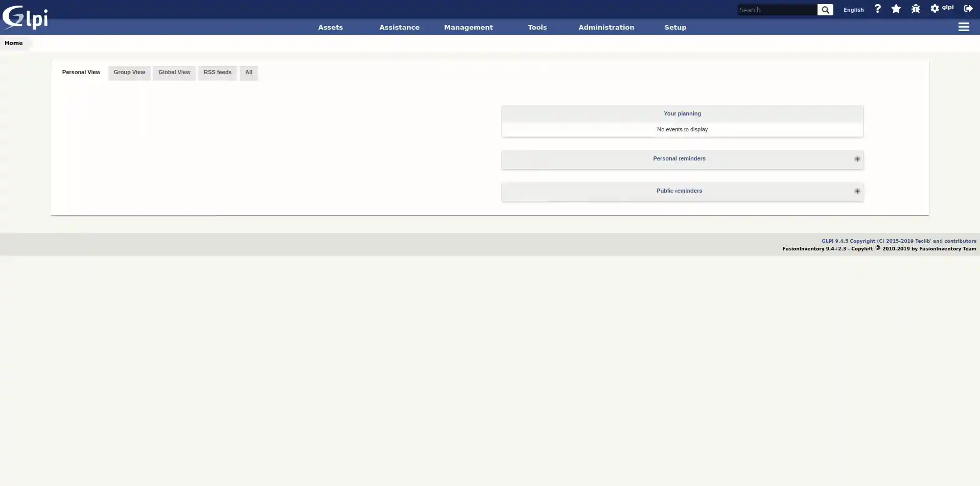The image size is (980, 486).
Task: Click the search magnifier icon
Action: [x=825, y=10]
